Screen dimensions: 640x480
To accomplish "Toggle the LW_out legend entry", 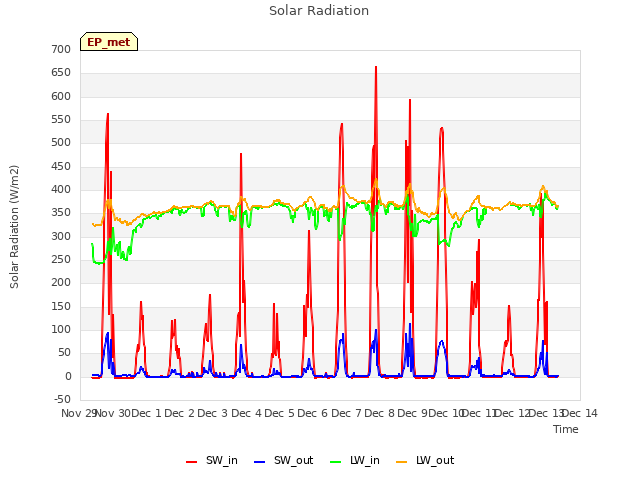I will click(425, 460).
